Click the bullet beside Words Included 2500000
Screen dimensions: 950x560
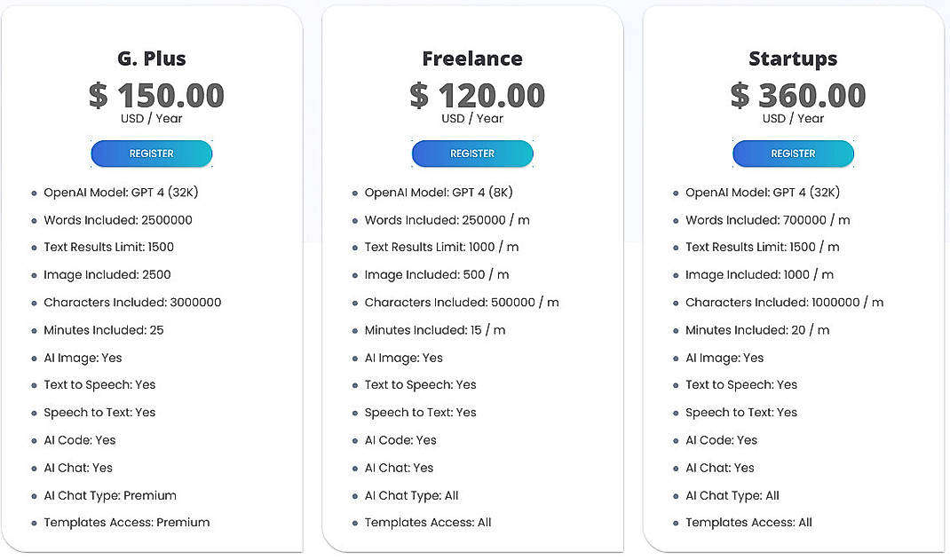(x=34, y=219)
